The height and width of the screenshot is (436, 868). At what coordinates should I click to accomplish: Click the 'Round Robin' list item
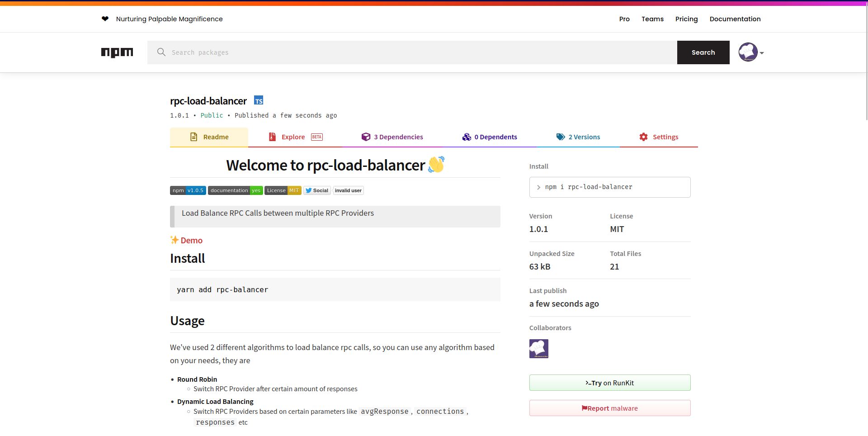tap(197, 379)
